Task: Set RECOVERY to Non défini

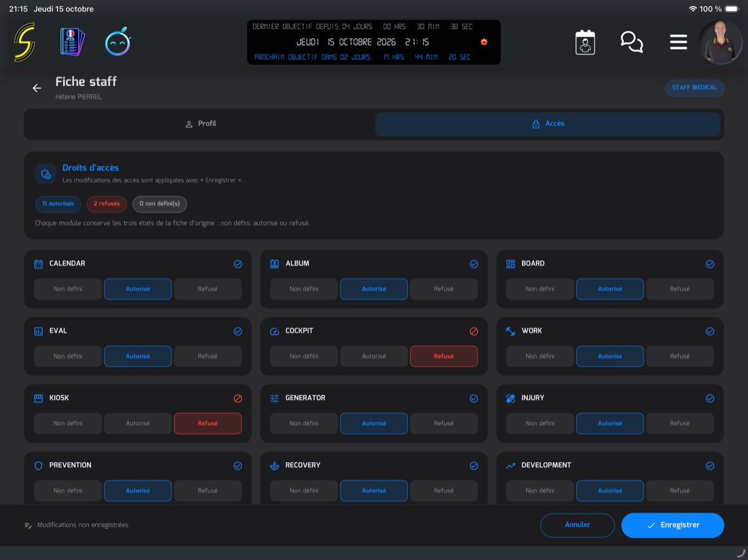Action: (304, 491)
